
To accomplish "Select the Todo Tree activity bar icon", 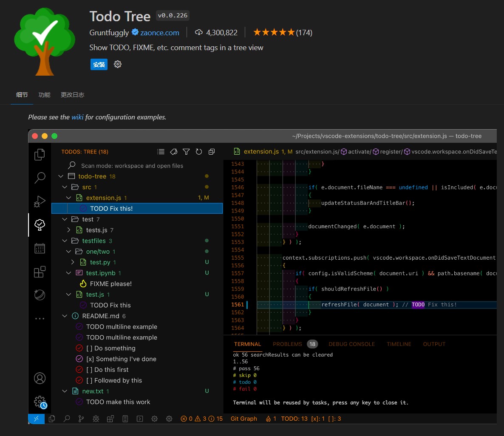I will pyautogui.click(x=40, y=225).
